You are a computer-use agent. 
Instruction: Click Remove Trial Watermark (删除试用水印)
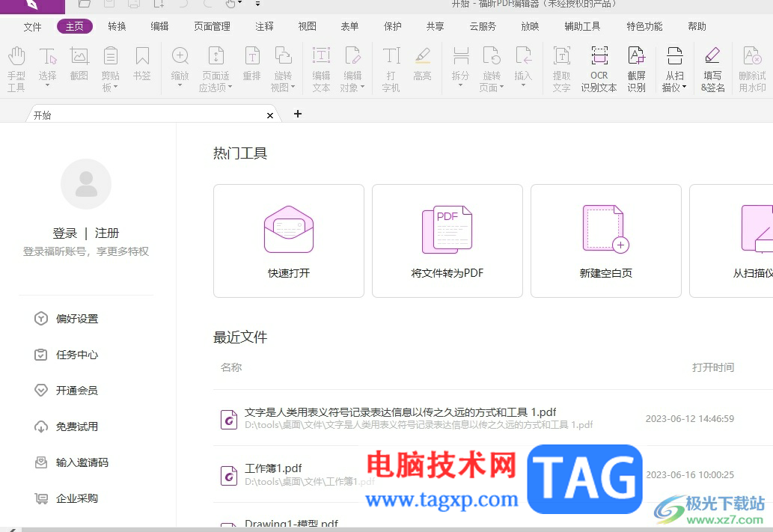coord(752,69)
